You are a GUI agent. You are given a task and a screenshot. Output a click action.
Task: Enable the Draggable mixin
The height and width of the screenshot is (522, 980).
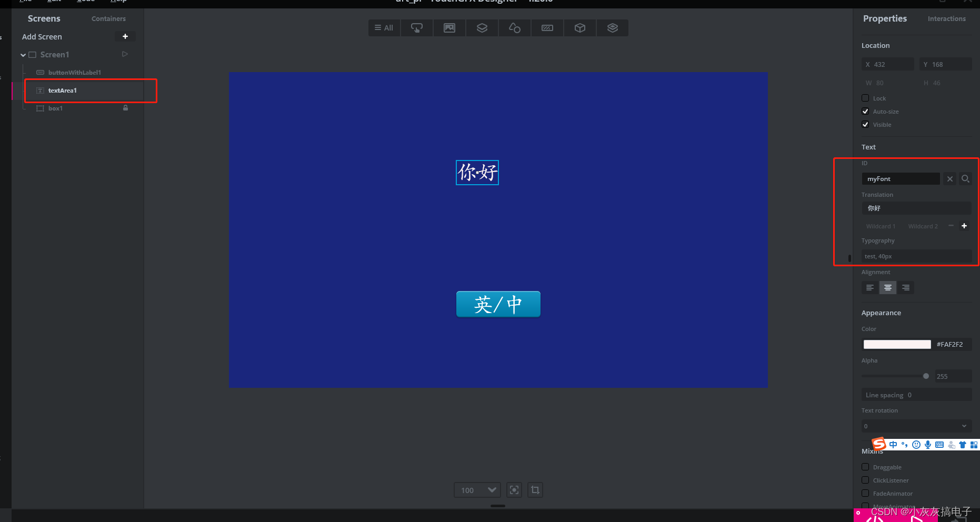[865, 467]
